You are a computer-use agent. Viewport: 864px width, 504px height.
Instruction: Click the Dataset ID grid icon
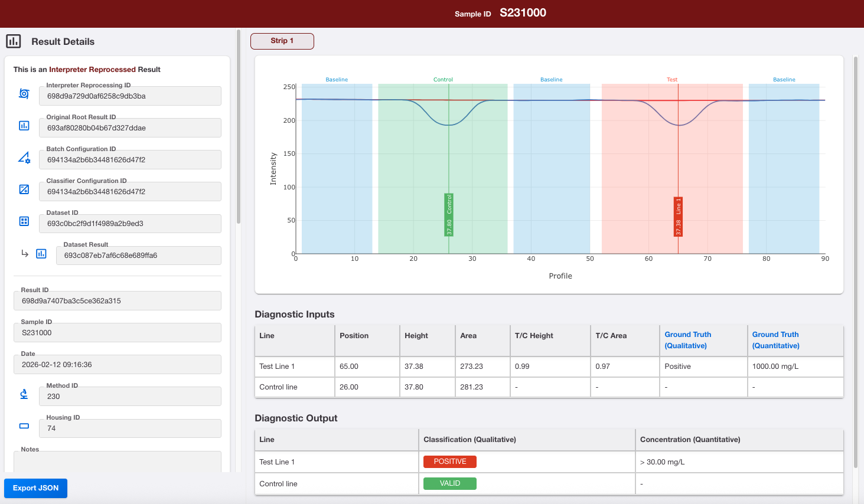click(24, 221)
